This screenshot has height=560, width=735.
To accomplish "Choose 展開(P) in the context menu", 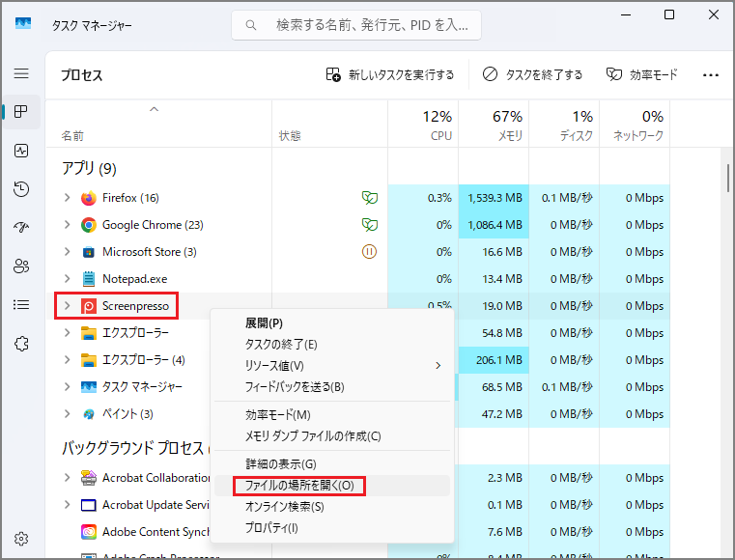I will [332, 323].
